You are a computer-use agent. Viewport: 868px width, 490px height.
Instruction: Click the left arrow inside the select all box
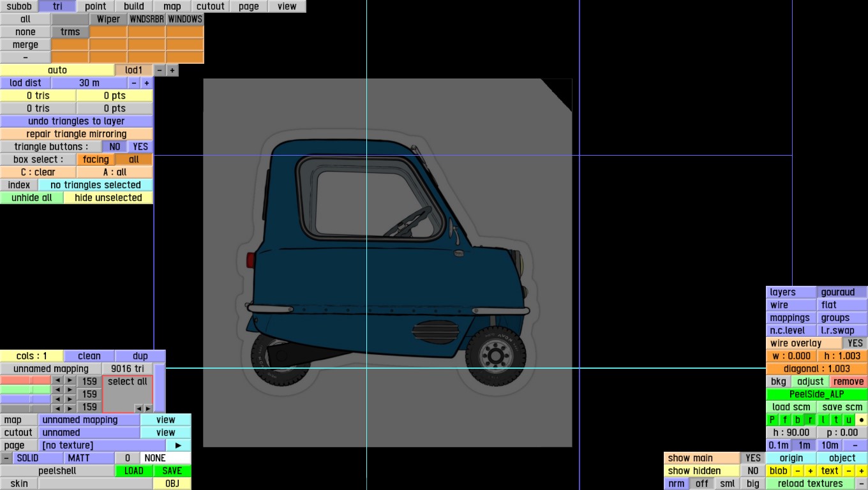(138, 408)
